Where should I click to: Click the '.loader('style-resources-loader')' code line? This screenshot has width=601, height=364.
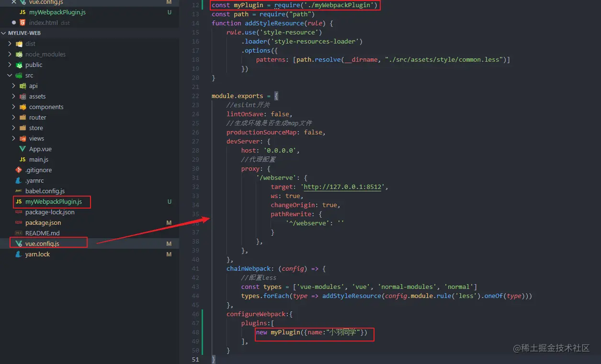pyautogui.click(x=302, y=41)
